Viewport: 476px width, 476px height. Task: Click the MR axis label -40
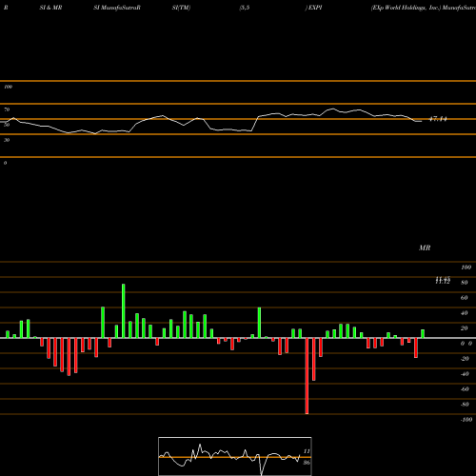point(465,374)
